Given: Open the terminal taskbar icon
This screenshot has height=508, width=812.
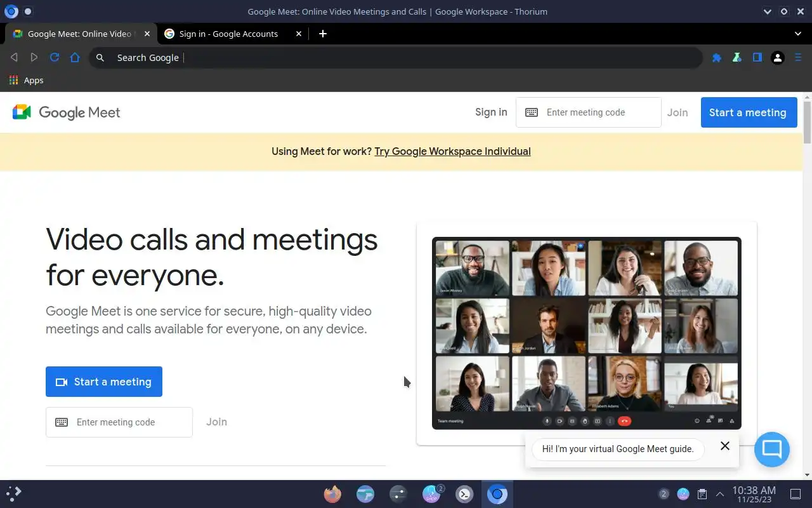Looking at the screenshot, I should point(464,493).
